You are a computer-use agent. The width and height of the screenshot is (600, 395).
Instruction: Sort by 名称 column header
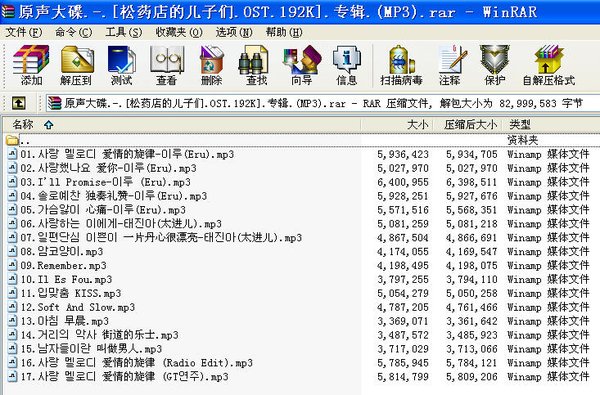point(182,124)
